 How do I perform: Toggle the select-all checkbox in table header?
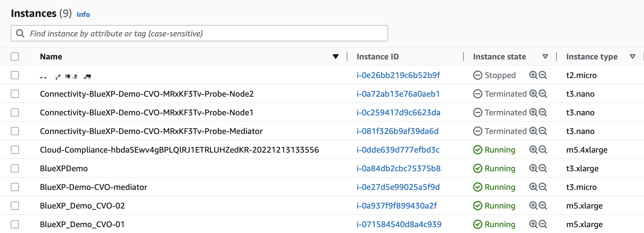tap(15, 57)
